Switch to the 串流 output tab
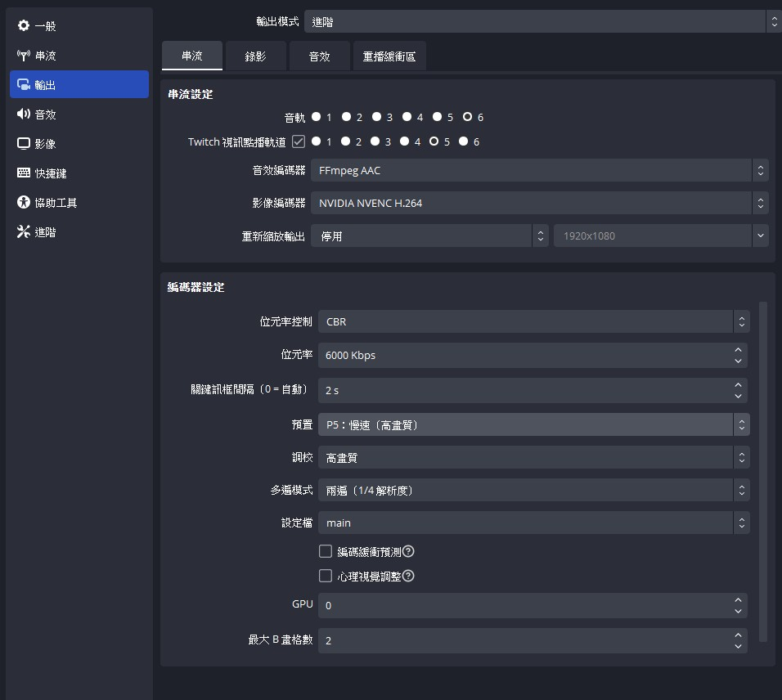The width and height of the screenshot is (782, 700). pyautogui.click(x=192, y=56)
